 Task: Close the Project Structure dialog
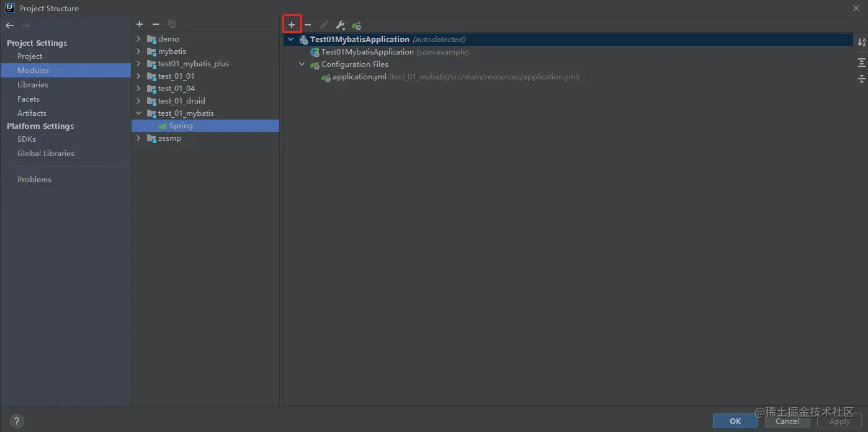coord(856,8)
